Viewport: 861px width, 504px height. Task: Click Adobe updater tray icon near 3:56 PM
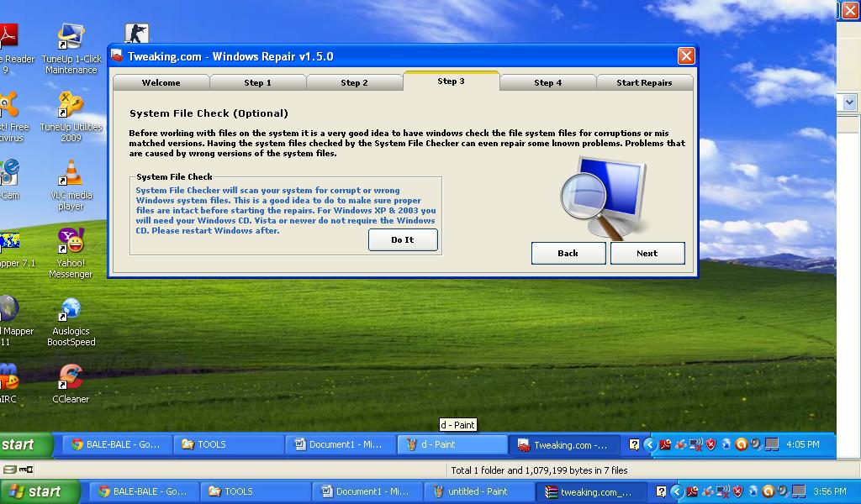(692, 491)
